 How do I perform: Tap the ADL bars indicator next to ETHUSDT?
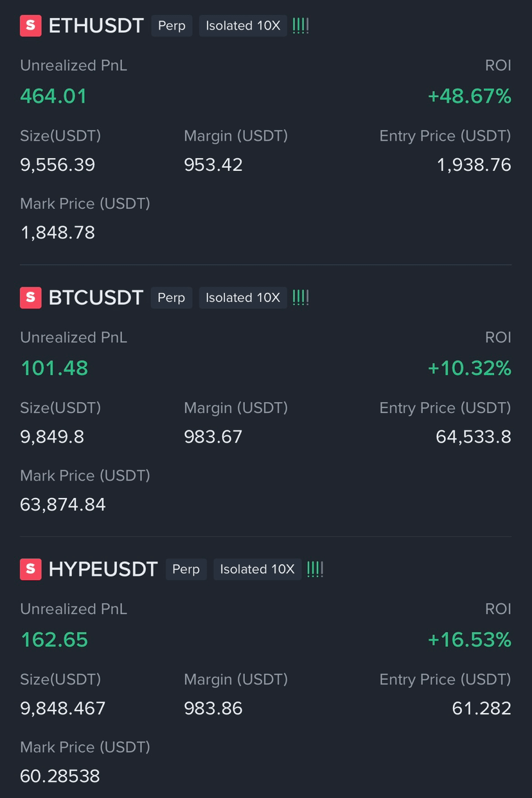pos(301,26)
